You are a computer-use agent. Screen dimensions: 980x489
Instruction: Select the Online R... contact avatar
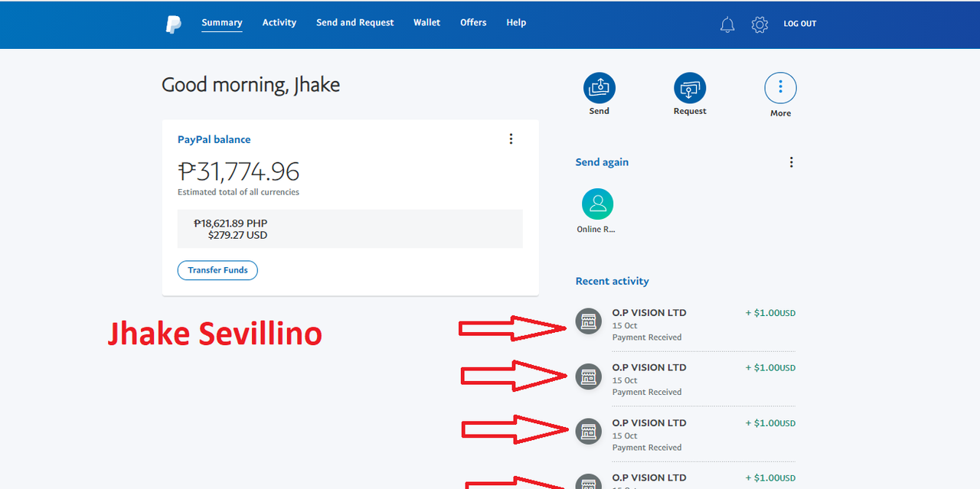(x=597, y=204)
